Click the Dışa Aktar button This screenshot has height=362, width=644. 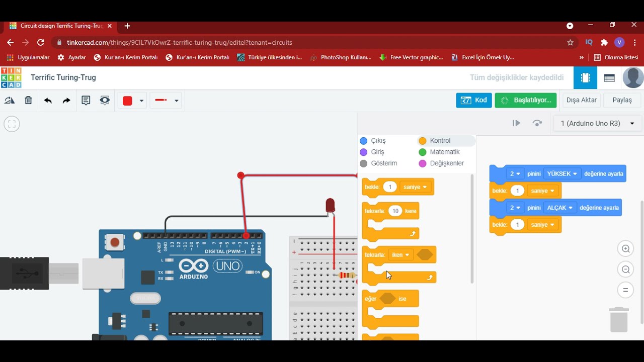582,101
